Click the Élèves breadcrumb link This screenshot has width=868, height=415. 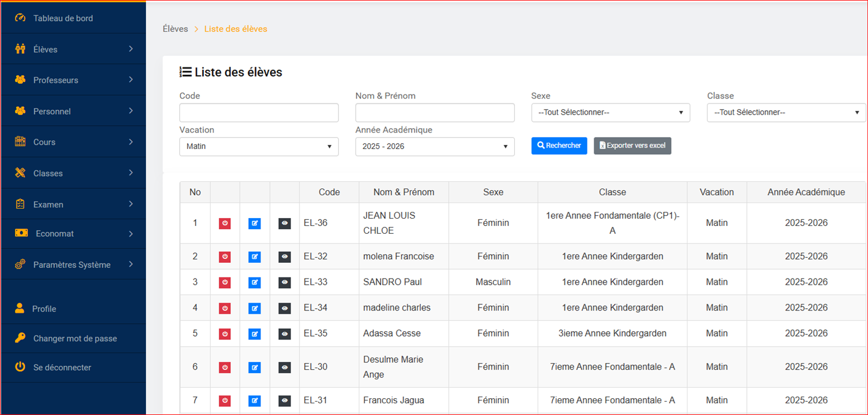click(x=175, y=29)
